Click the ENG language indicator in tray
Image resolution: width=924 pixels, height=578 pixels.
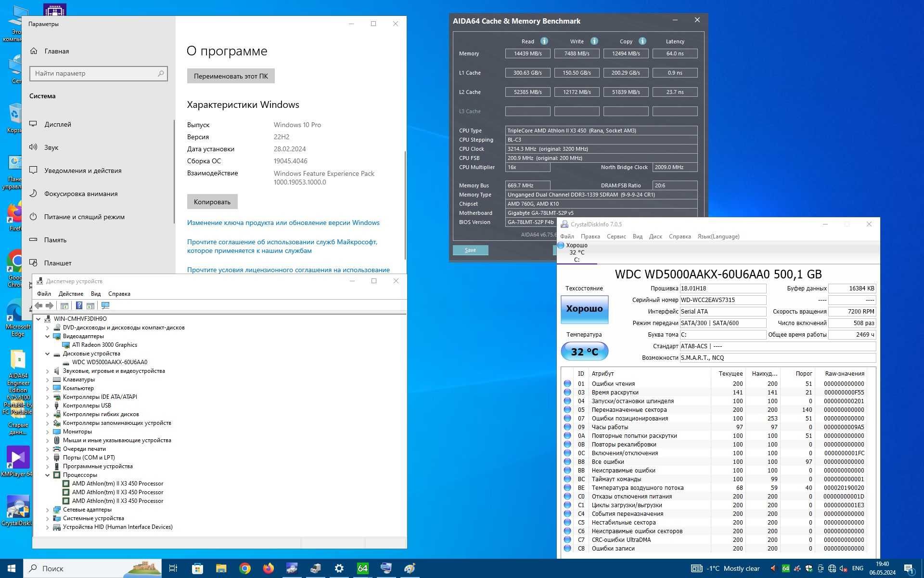tap(858, 568)
